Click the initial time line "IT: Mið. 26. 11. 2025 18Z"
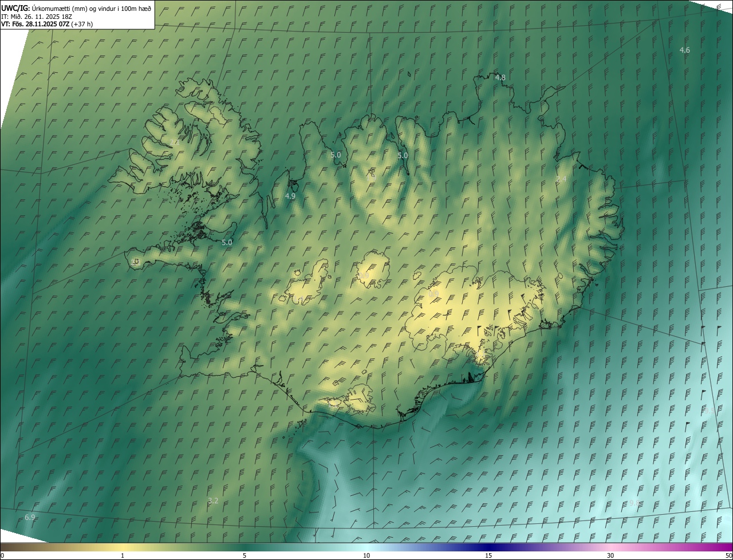 36,17
